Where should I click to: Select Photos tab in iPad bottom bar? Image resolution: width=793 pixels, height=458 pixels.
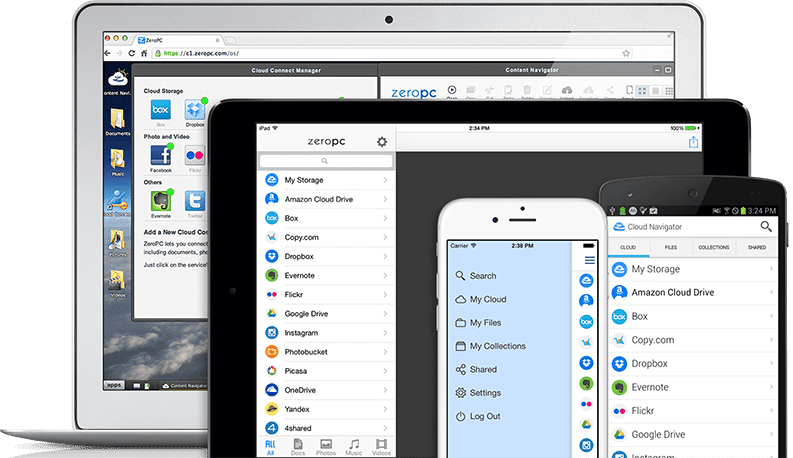pos(326,447)
